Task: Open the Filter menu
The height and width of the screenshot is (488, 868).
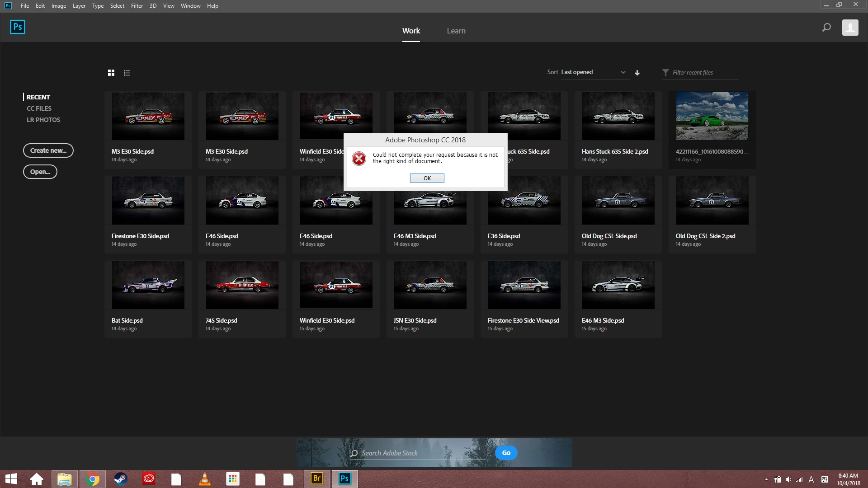Action: pyautogui.click(x=137, y=6)
